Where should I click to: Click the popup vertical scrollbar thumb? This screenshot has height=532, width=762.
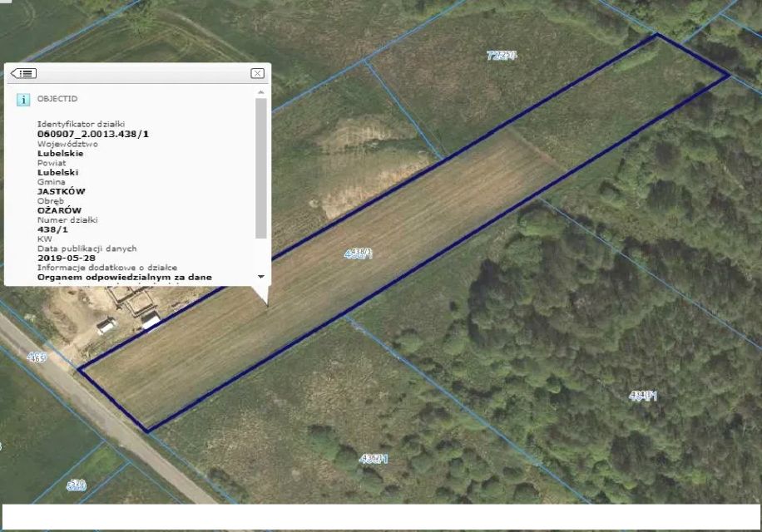pos(261,169)
